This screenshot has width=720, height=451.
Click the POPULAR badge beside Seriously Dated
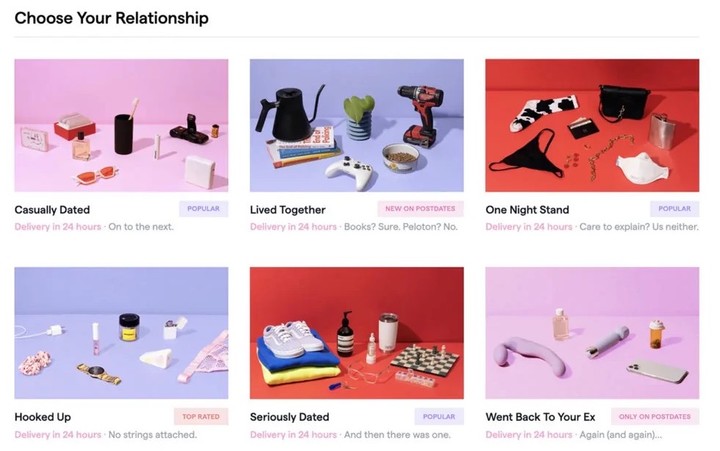pos(439,417)
